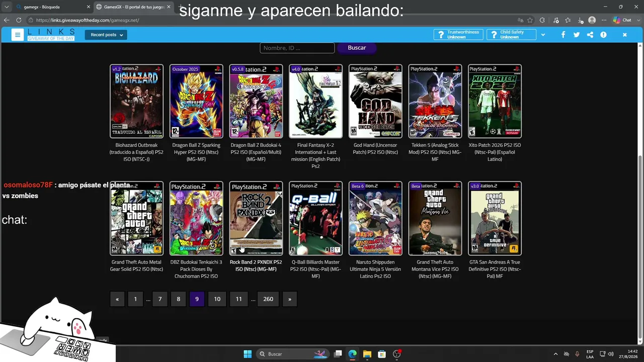
Task: Go to page 1
Action: (135, 299)
